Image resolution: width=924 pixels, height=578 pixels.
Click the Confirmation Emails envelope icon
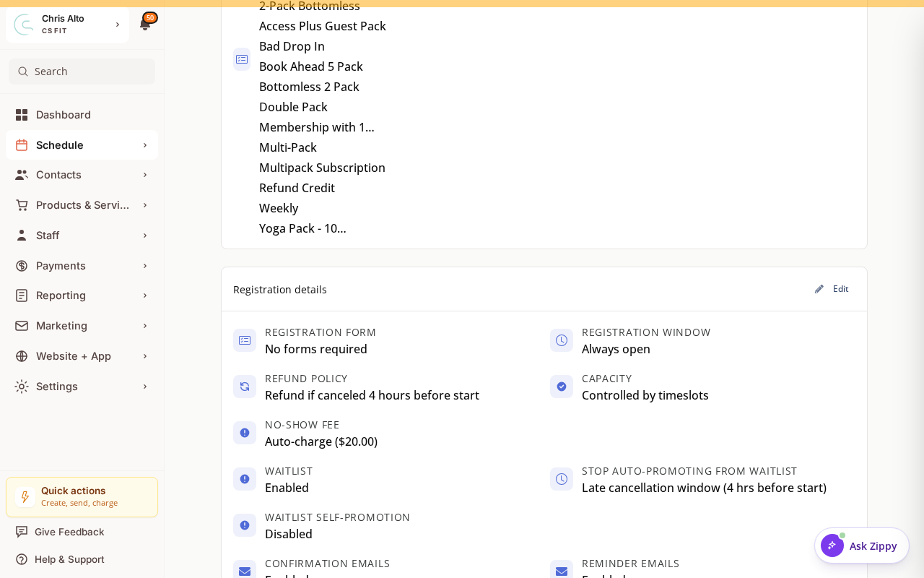245,571
